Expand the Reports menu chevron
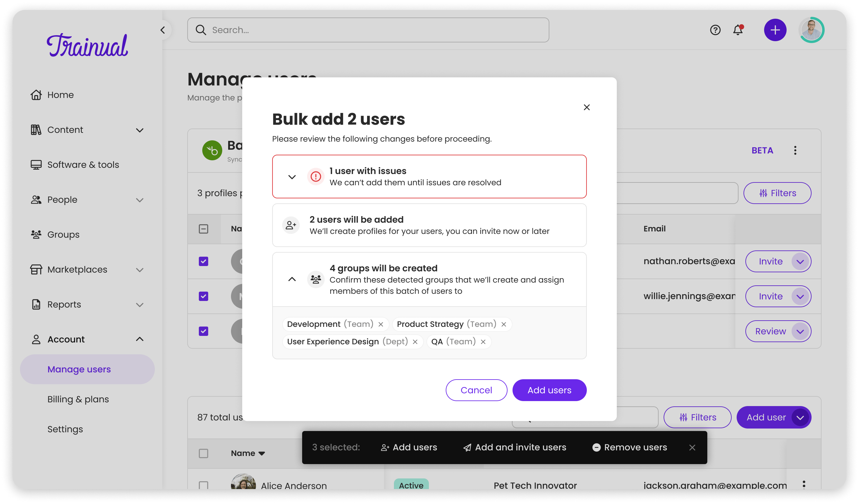This screenshot has width=859, height=504. [x=140, y=304]
